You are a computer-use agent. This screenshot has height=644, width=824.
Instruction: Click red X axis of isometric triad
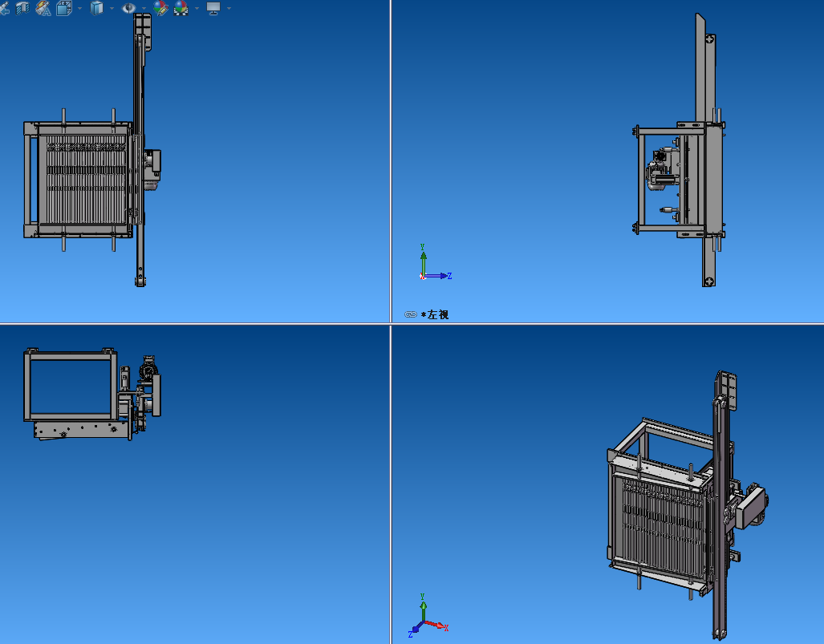437,626
